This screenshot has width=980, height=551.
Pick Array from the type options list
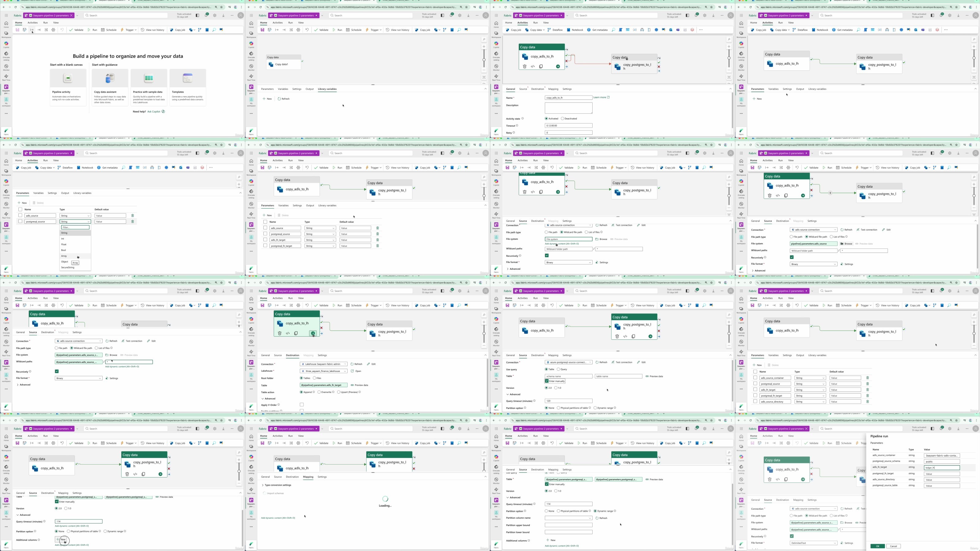pos(64,256)
